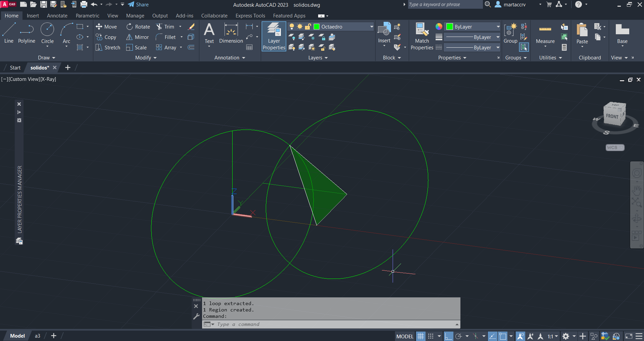Open the Octaedro layer dropdown
644x341 pixels.
coord(371,27)
